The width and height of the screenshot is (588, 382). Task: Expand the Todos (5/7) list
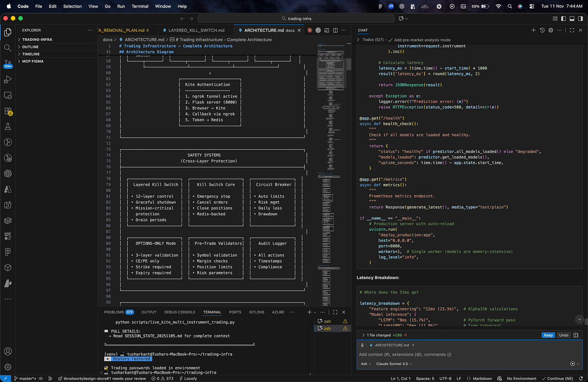coord(358,40)
